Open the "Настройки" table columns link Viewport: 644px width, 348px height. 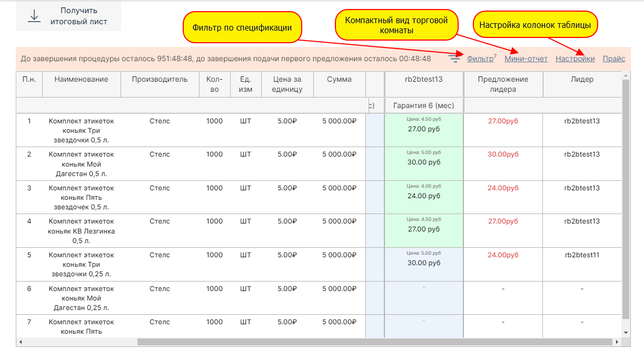(575, 59)
